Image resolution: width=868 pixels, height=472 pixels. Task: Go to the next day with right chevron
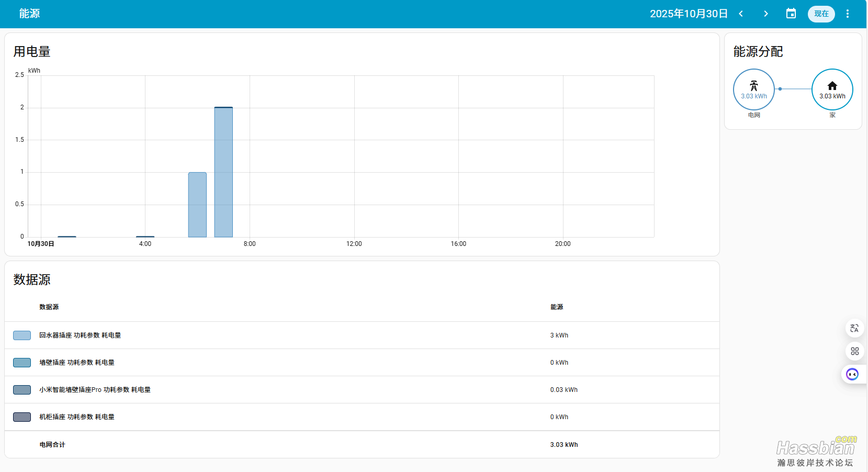pos(766,14)
